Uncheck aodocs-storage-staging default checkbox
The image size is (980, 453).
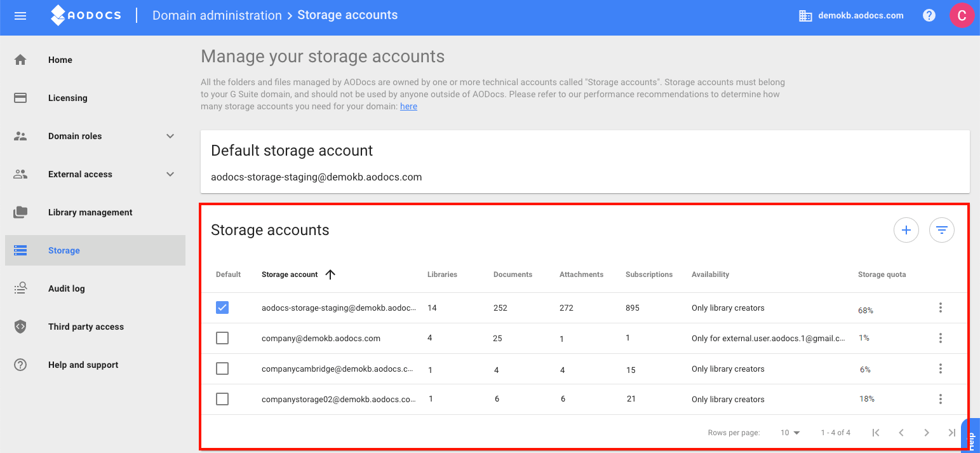click(222, 307)
